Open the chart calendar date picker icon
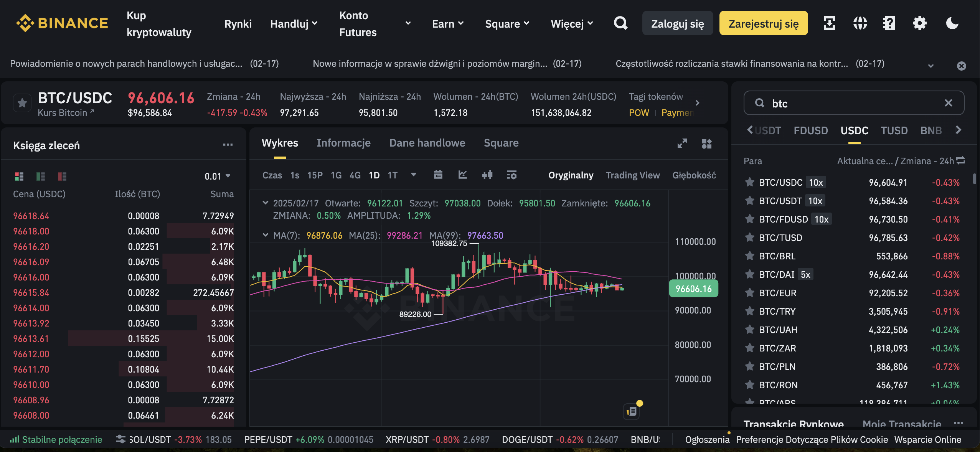Screen dimensions: 980x452 tap(438, 175)
